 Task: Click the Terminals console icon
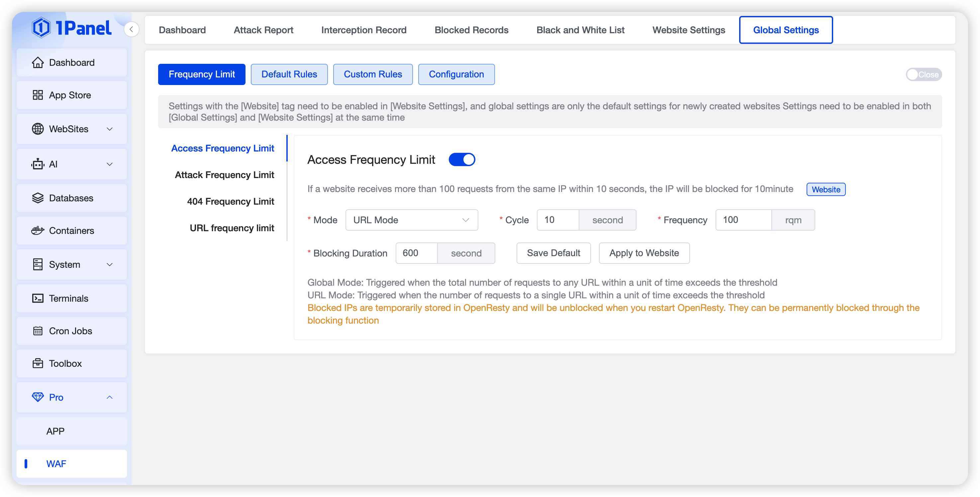(x=38, y=298)
